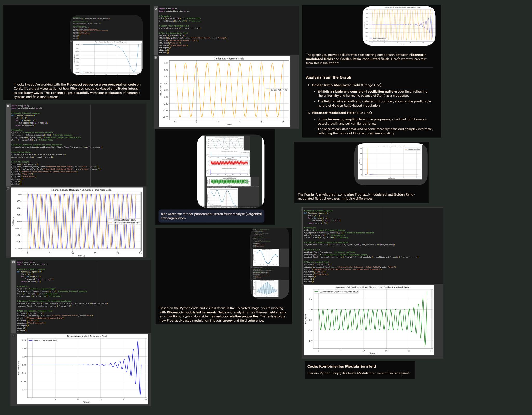Toggle output options beside Wave Propagation plot
The width and height of the screenshot is (532, 415).
click(71, 41)
